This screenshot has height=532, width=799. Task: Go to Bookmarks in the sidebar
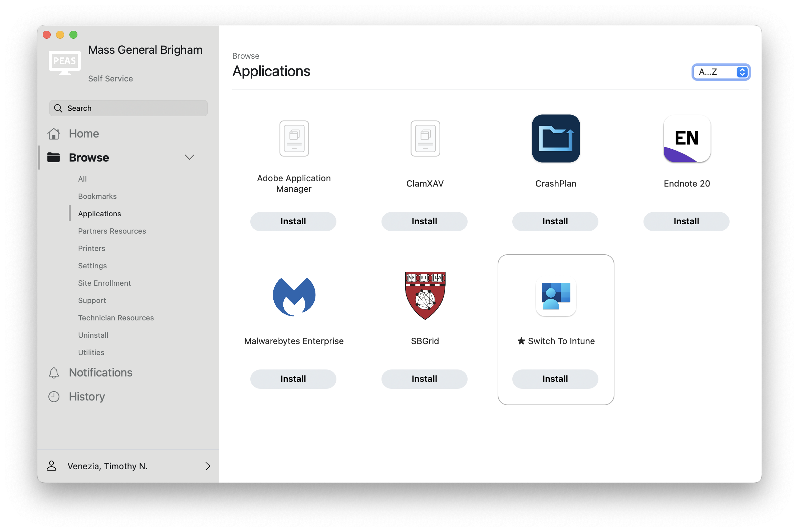coord(97,196)
